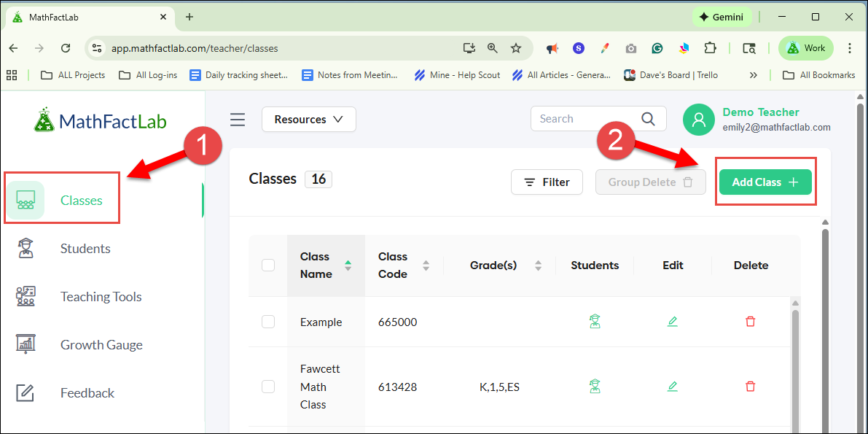Viewport: 868px width, 434px height.
Task: Click the Feedback pencil icon in sidebar
Action: (25, 393)
